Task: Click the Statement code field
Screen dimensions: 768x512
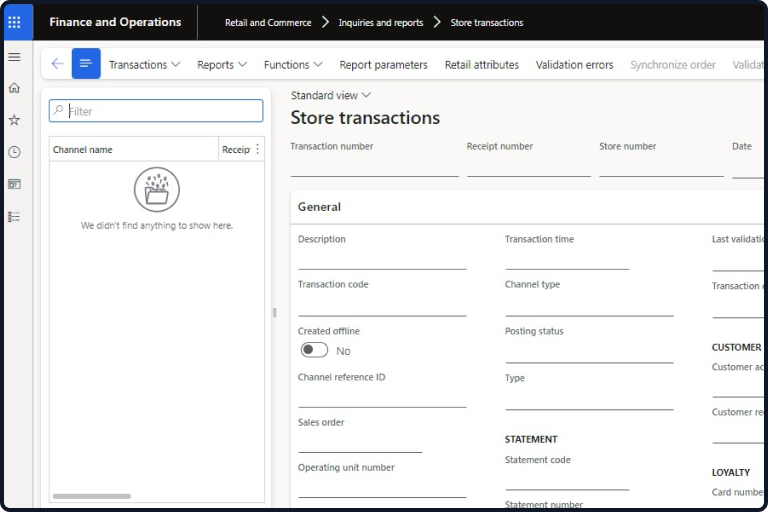Action: tap(567, 480)
